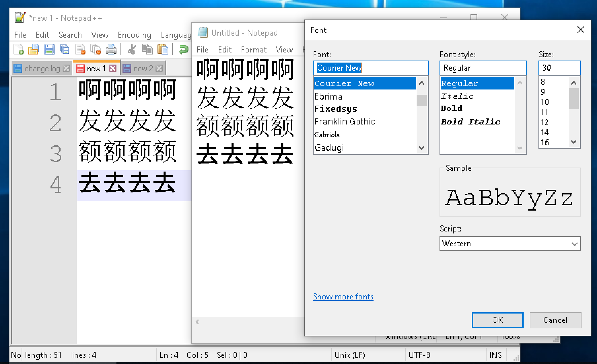Screen dimensions: 597x364
Task: Paste from clipboard via the toolbar icon
Action: (x=164, y=49)
